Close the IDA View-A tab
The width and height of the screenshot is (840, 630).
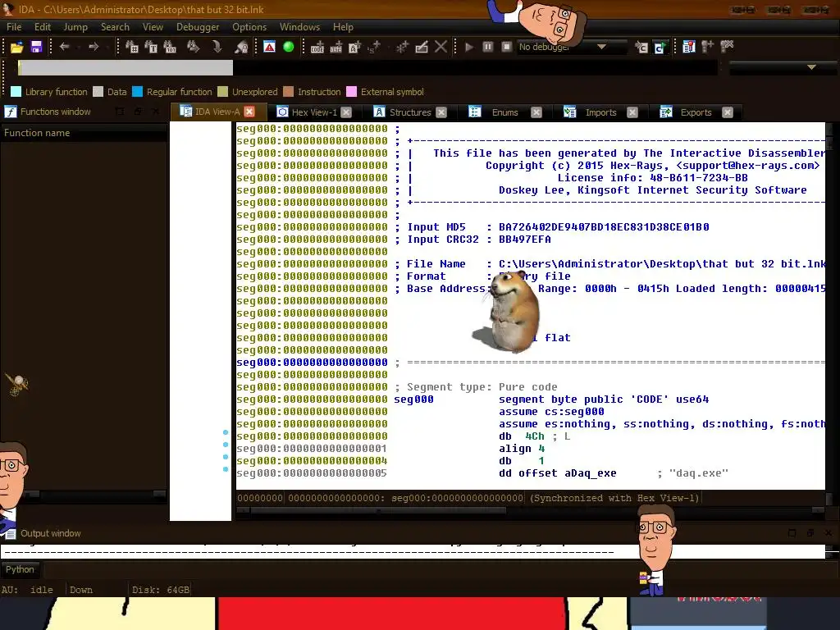249,112
